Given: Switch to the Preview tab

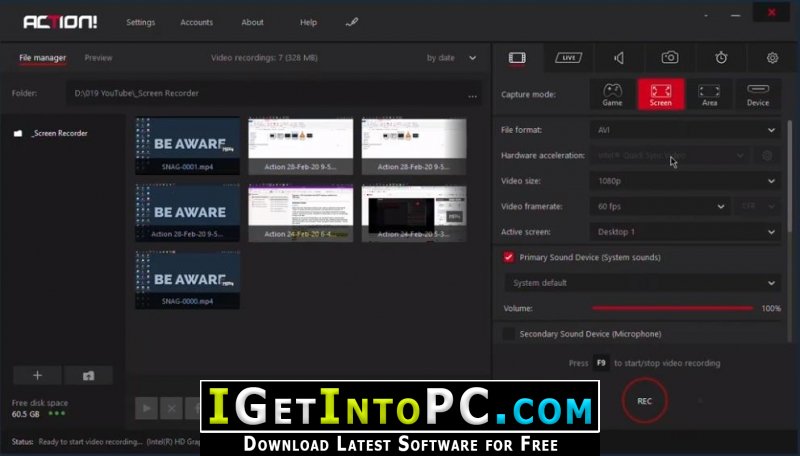Looking at the screenshot, I should pos(98,58).
